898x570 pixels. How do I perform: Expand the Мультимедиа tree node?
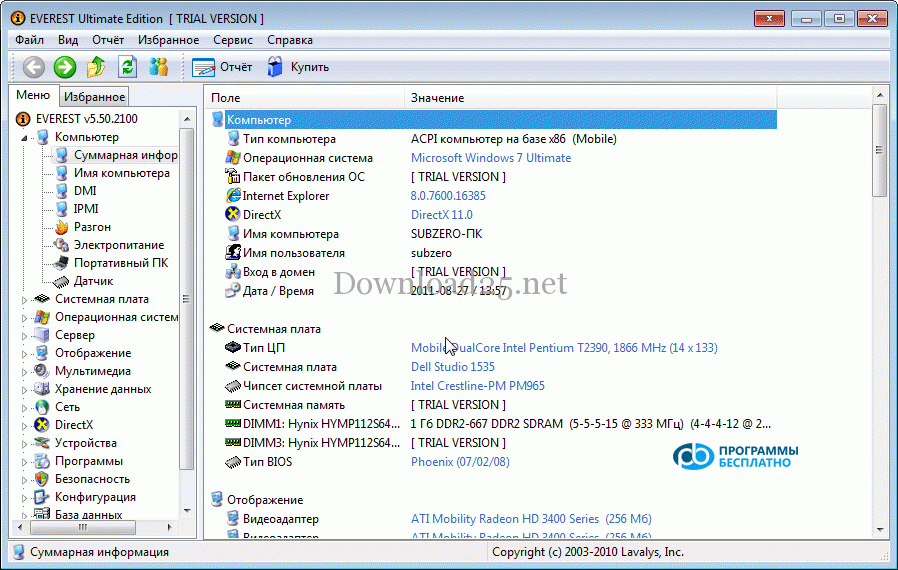[24, 372]
